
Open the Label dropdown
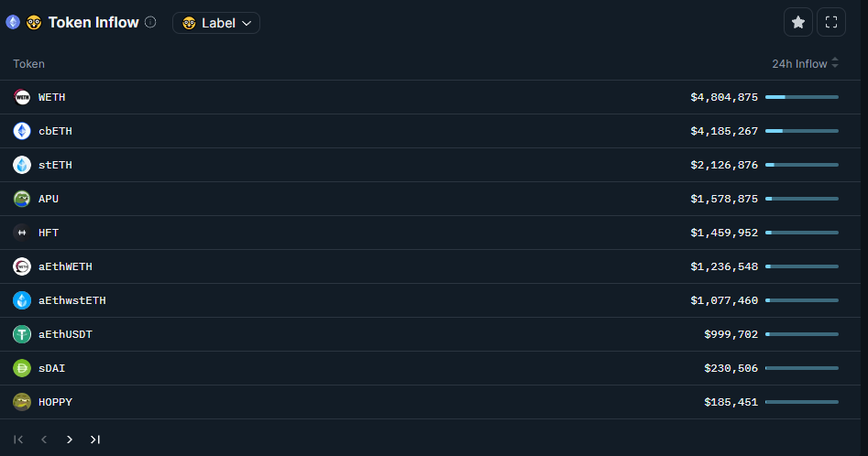(x=216, y=23)
